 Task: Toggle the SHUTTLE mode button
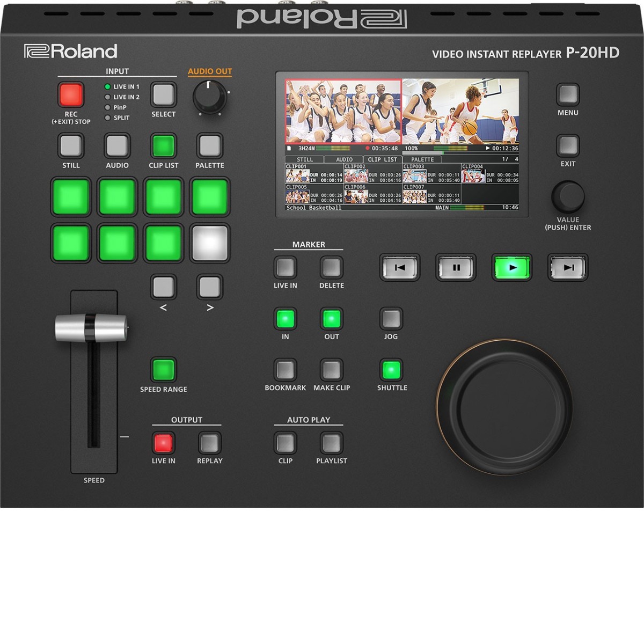pyautogui.click(x=391, y=370)
